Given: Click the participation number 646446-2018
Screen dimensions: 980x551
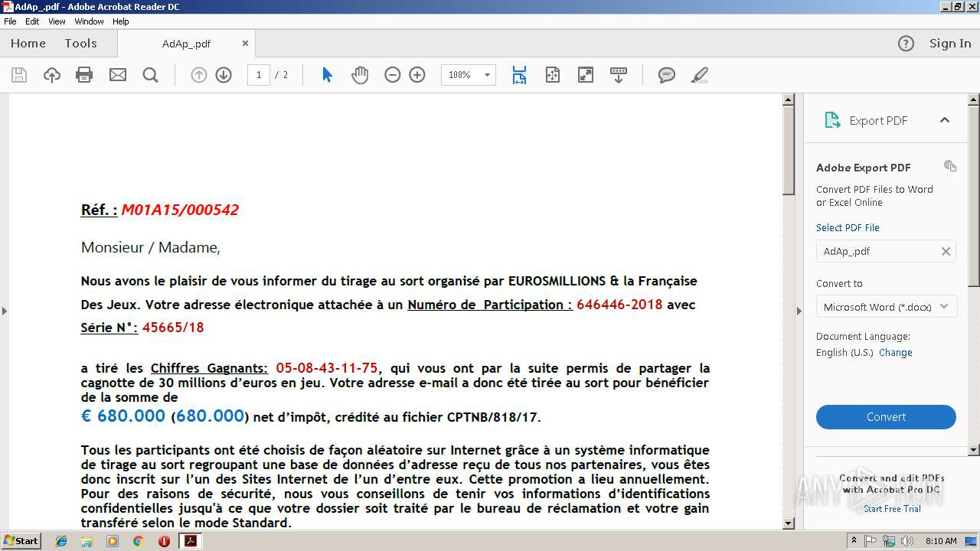Looking at the screenshot, I should (x=619, y=305).
